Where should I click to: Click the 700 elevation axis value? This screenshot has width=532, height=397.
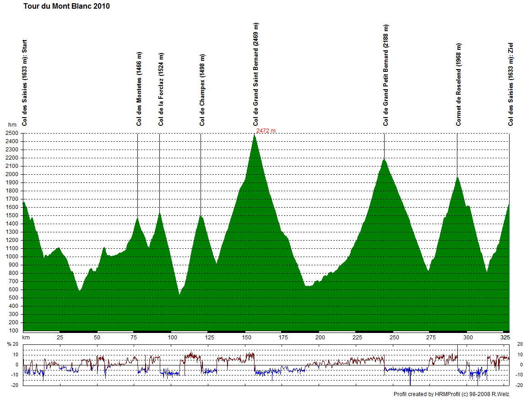[14, 281]
